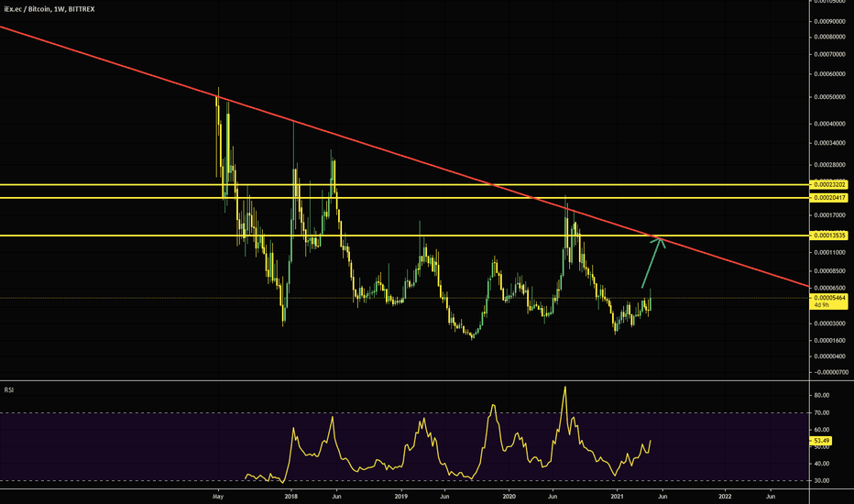Screen dimensions: 854x504
Task: Click the yellow 0.00023202 price tag
Action: pos(828,185)
